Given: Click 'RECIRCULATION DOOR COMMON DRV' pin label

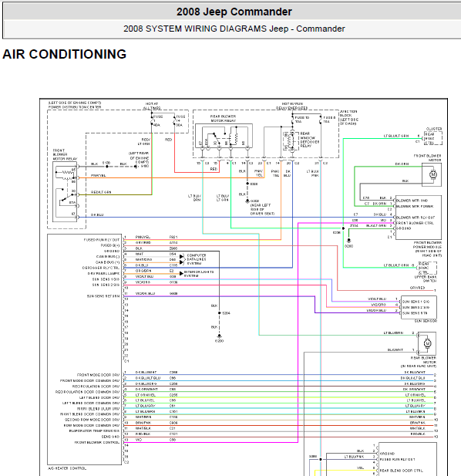Looking at the screenshot, I should 87,392.
